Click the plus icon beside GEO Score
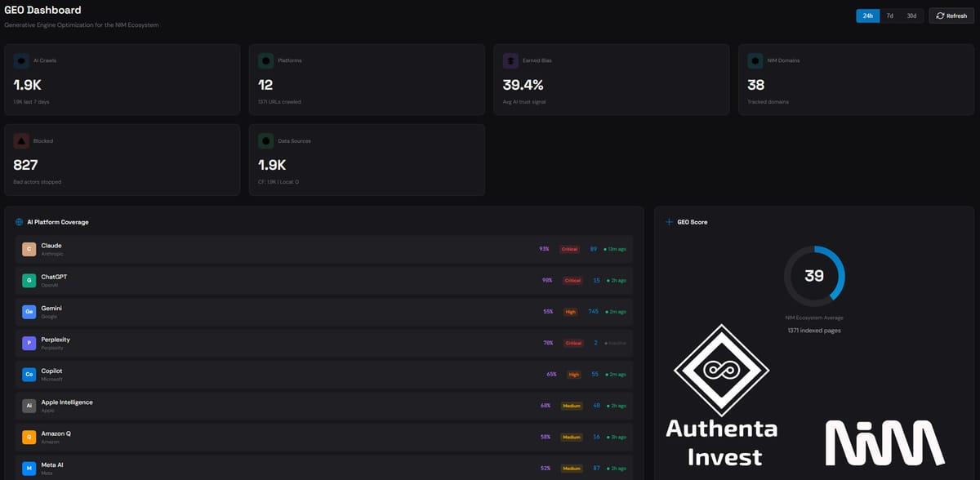Viewport: 980px width, 480px height. 669,222
